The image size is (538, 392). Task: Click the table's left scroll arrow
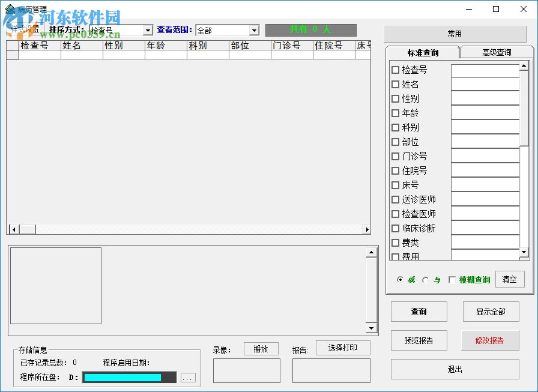point(14,229)
